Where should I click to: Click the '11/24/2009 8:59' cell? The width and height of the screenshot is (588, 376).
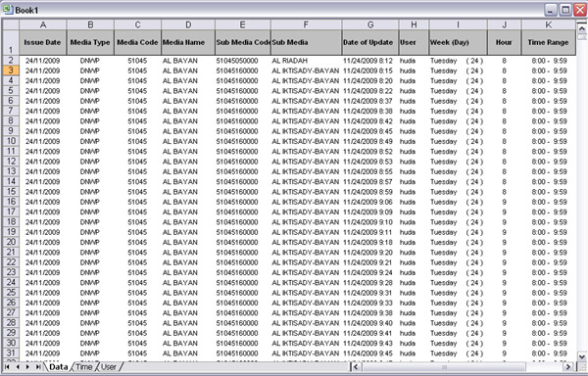(x=370, y=191)
